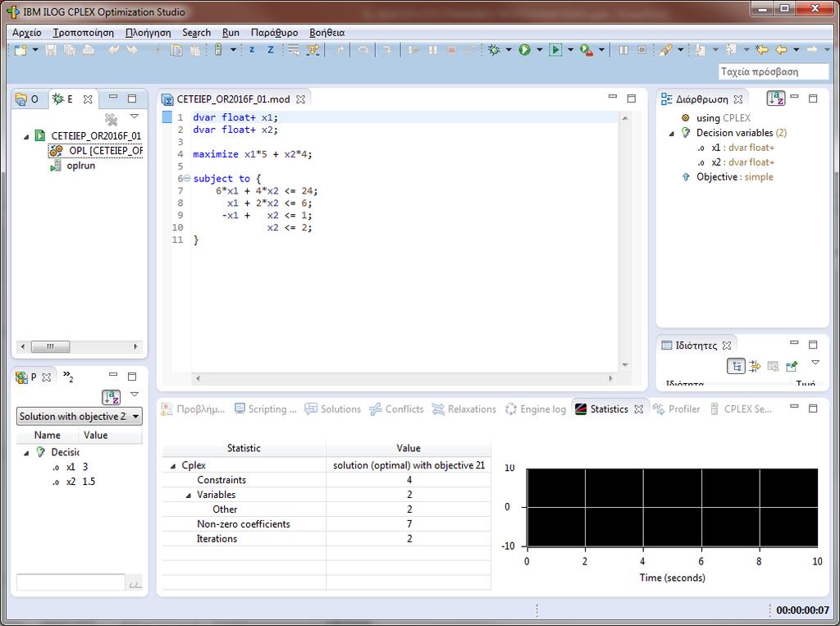The width and height of the screenshot is (840, 626).
Task: Click the Run with red toolbox icon
Action: point(587,50)
